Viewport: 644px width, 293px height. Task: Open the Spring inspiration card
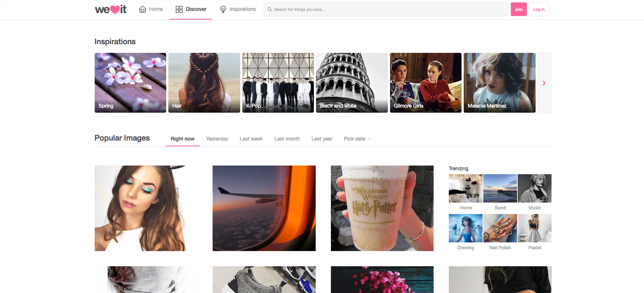point(130,83)
